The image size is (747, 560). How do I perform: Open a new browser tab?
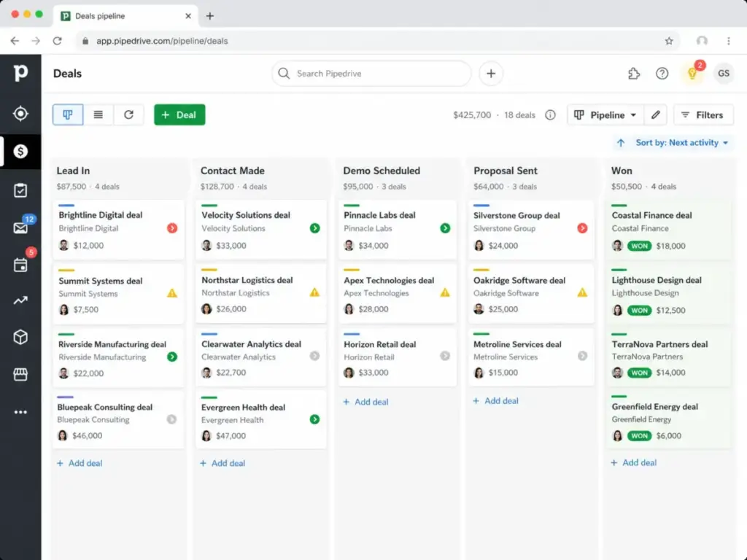coord(209,16)
